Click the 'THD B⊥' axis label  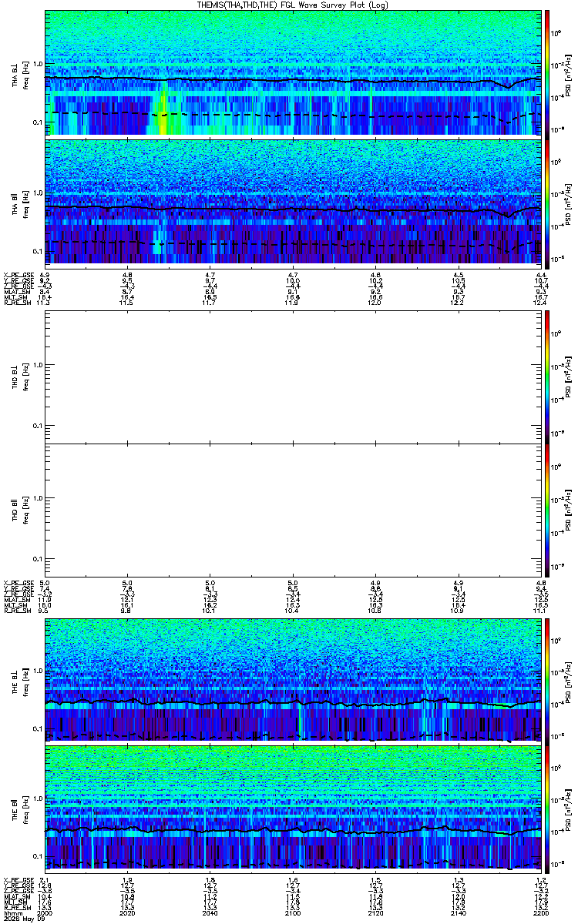[15, 375]
